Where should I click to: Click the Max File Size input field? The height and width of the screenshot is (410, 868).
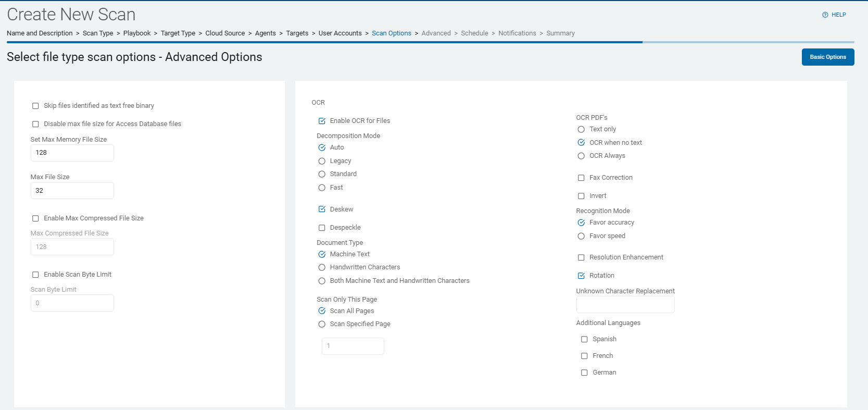pyautogui.click(x=72, y=191)
